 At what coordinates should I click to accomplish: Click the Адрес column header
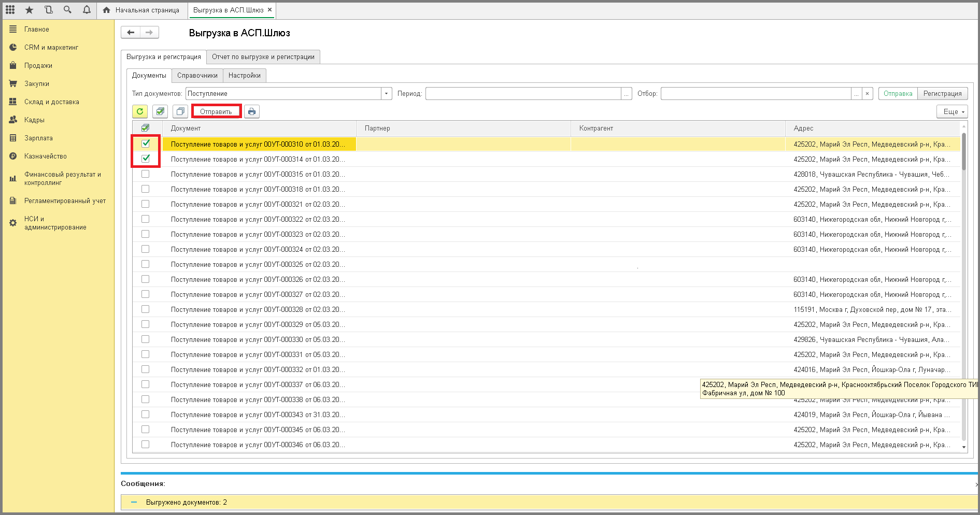coord(873,128)
